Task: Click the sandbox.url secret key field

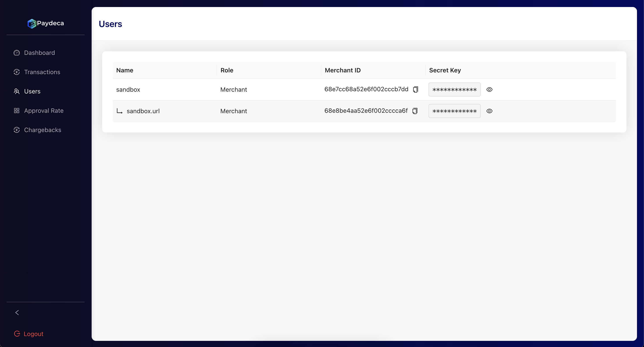Action: (454, 111)
